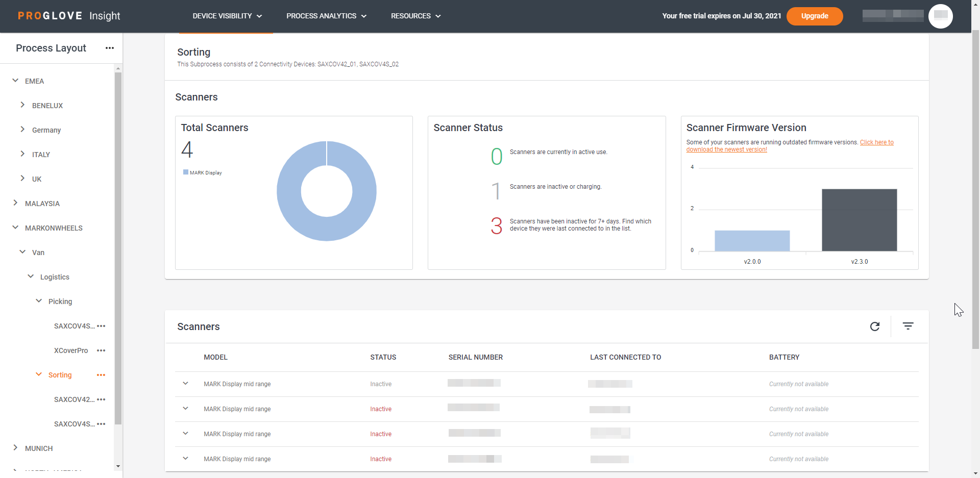Click the main page vertical scrollbar
980x478 pixels.
(975, 189)
